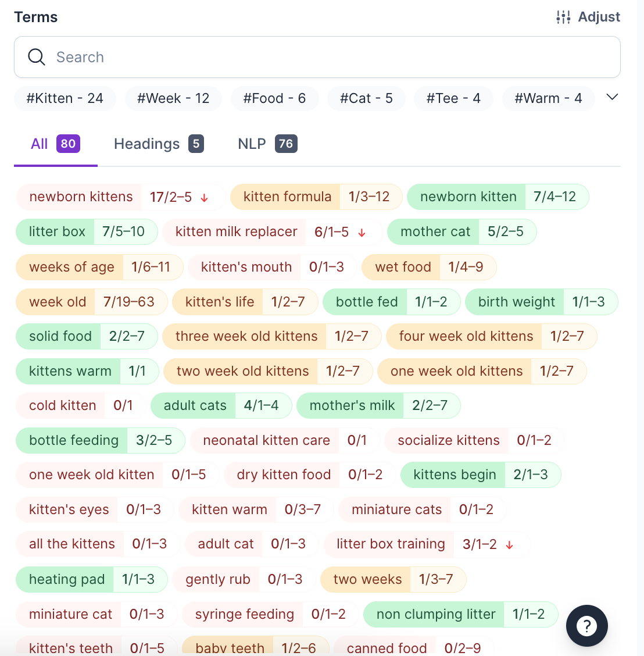This screenshot has width=644, height=656.
Task: Filter by #Week - 12 tag
Action: coord(173,98)
